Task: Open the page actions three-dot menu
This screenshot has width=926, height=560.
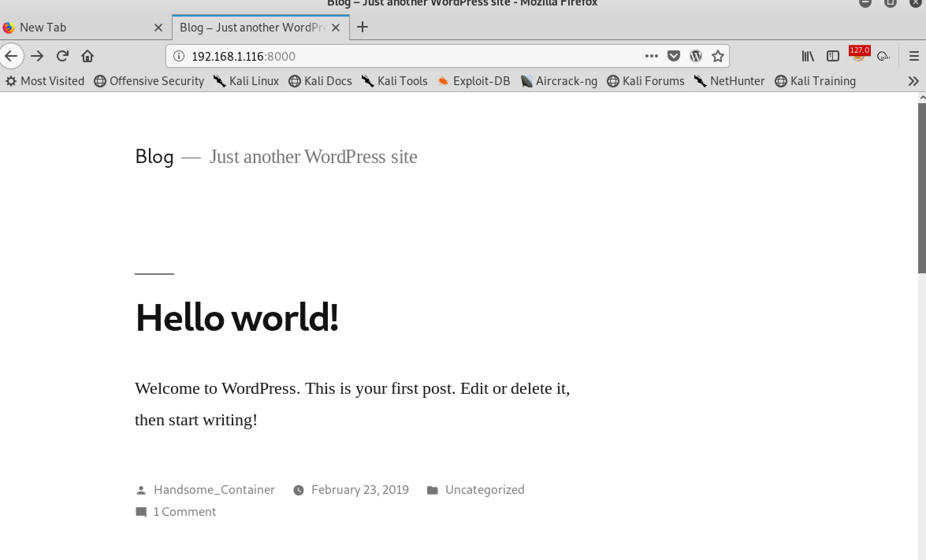Action: coord(651,56)
